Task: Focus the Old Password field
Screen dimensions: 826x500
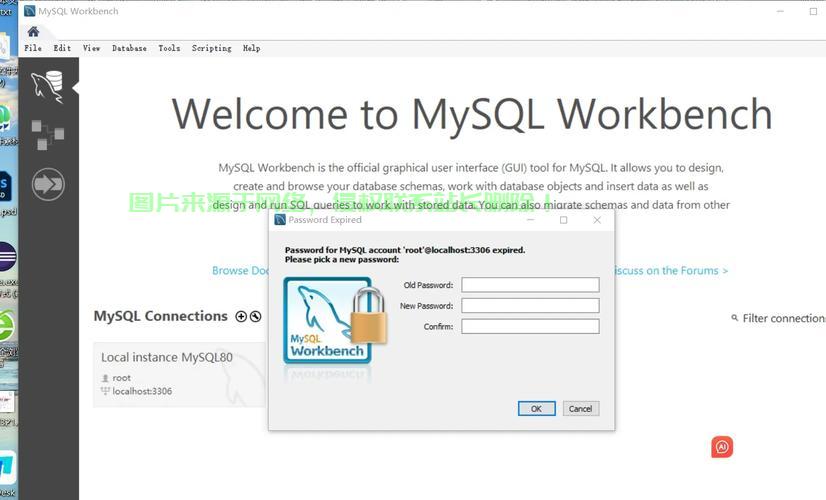Action: pyautogui.click(x=530, y=285)
